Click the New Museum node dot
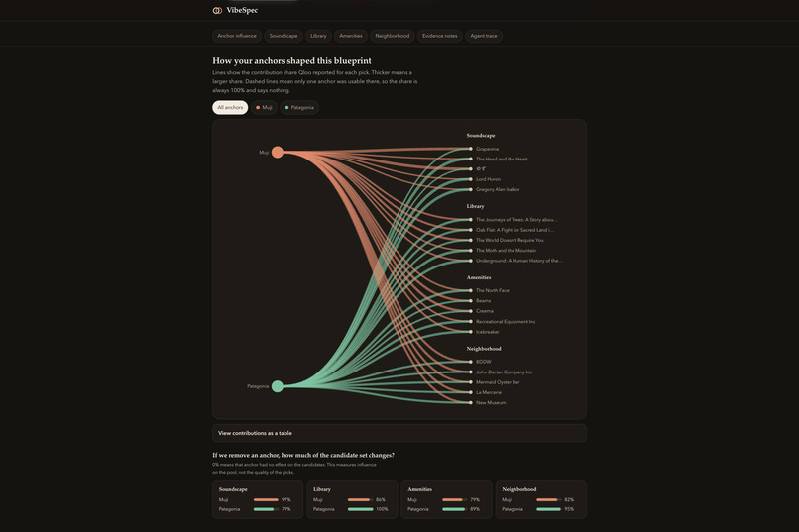The image size is (799, 532). pyautogui.click(x=470, y=402)
